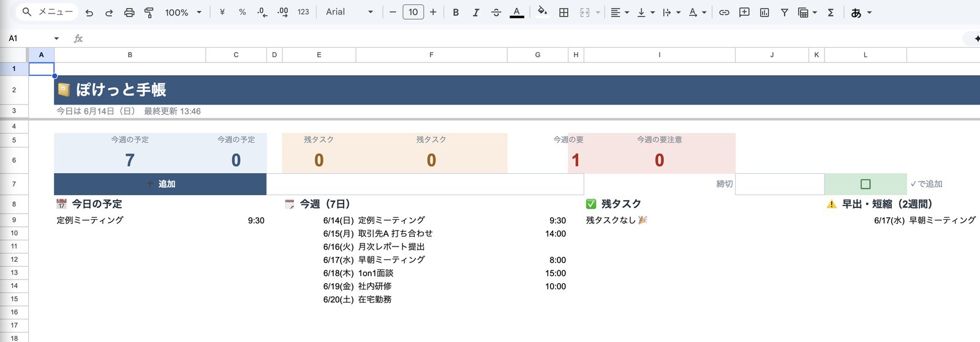980x342 pixels.
Task: Open the text color picker
Action: pos(517,12)
